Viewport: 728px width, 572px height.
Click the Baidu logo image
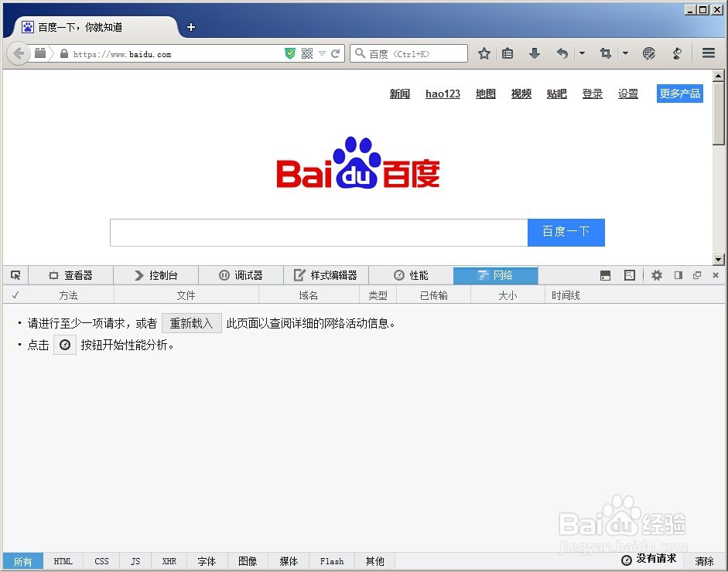tap(358, 163)
